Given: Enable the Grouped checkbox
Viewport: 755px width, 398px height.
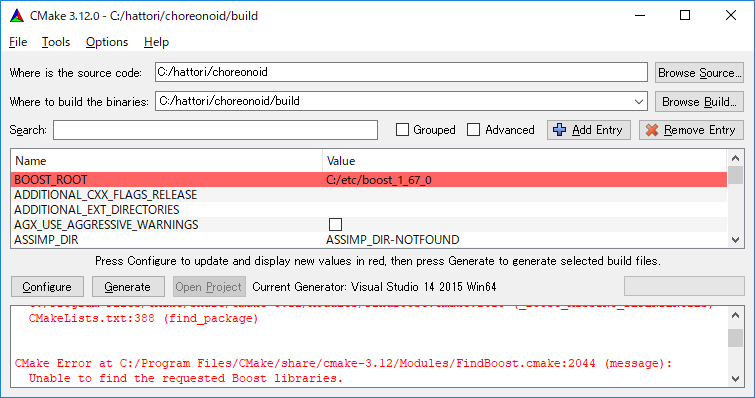Looking at the screenshot, I should 402,130.
